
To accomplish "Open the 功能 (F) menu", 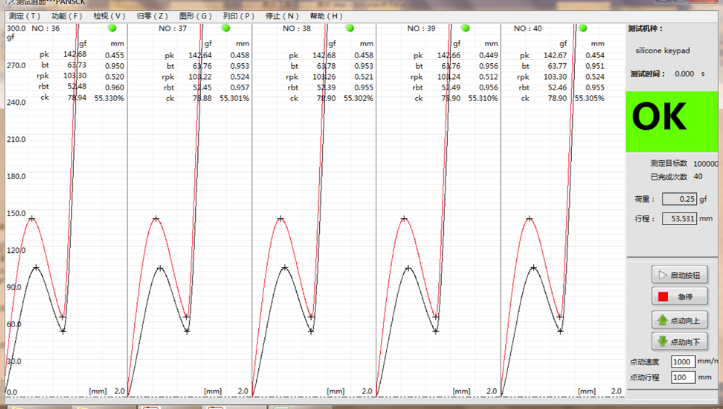I will [x=67, y=16].
